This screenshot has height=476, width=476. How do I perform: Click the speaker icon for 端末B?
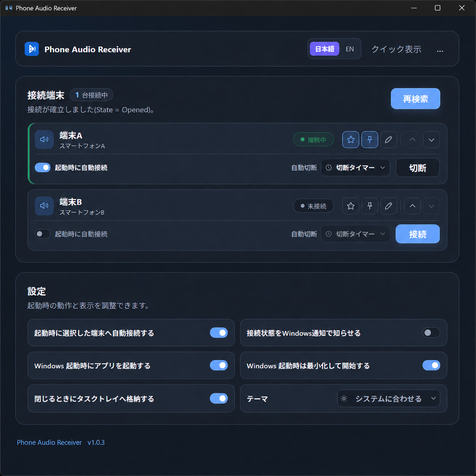(x=44, y=206)
